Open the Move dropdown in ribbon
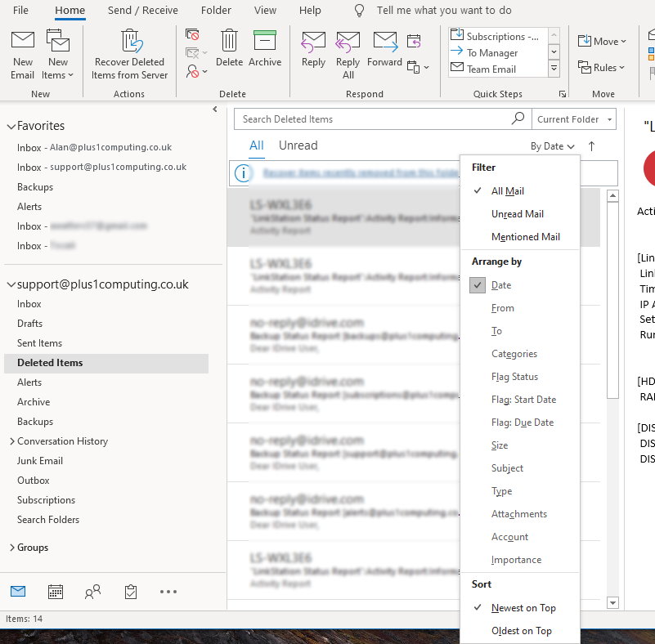Image resolution: width=655 pixels, height=644 pixels. 602,42
